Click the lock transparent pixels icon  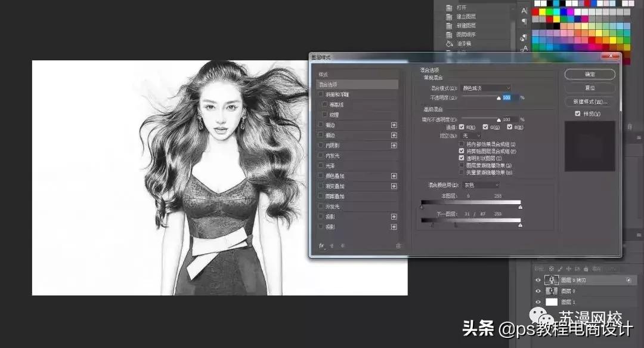552,269
